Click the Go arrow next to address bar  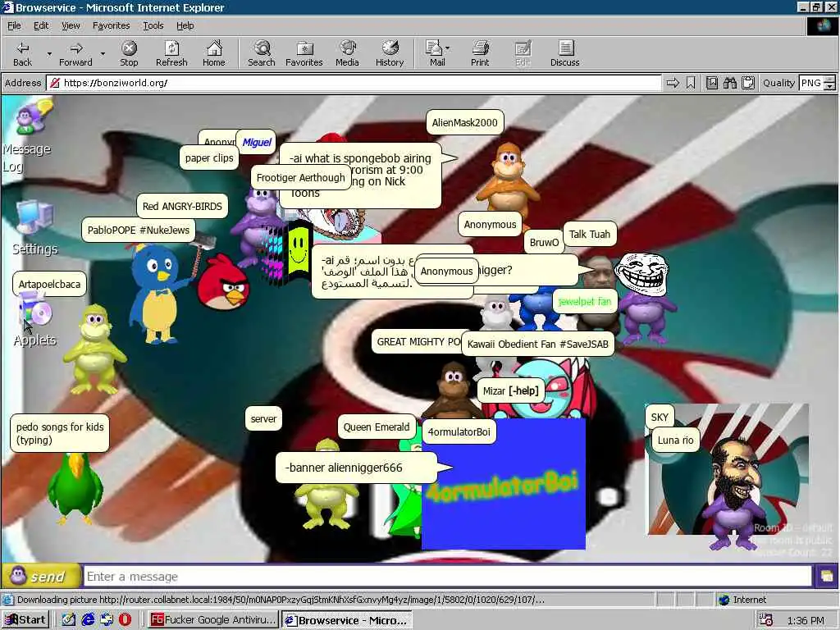673,83
